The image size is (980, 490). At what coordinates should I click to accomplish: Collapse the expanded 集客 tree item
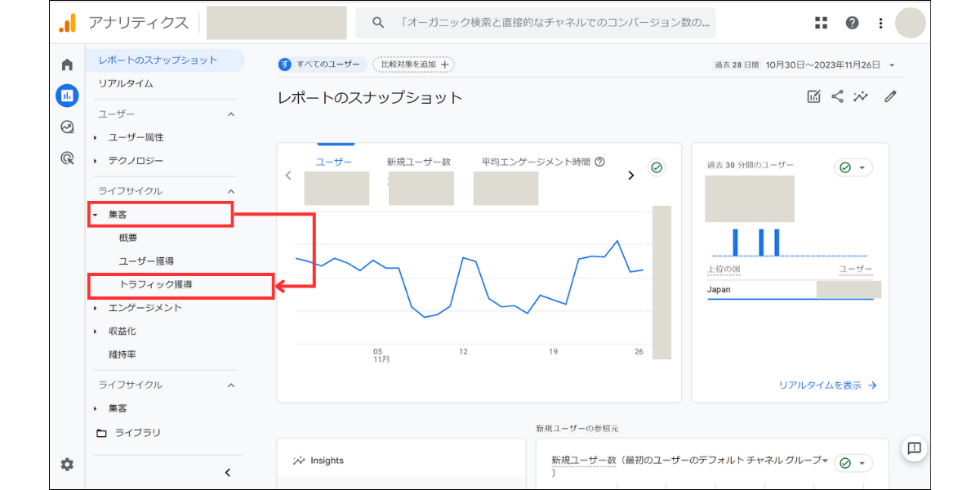[x=96, y=215]
